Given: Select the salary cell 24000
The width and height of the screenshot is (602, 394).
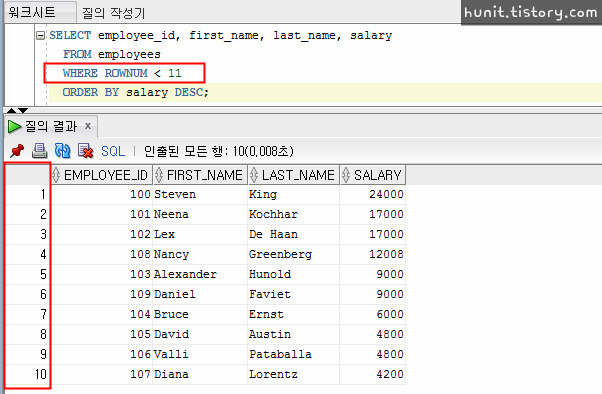Looking at the screenshot, I should click(372, 194).
